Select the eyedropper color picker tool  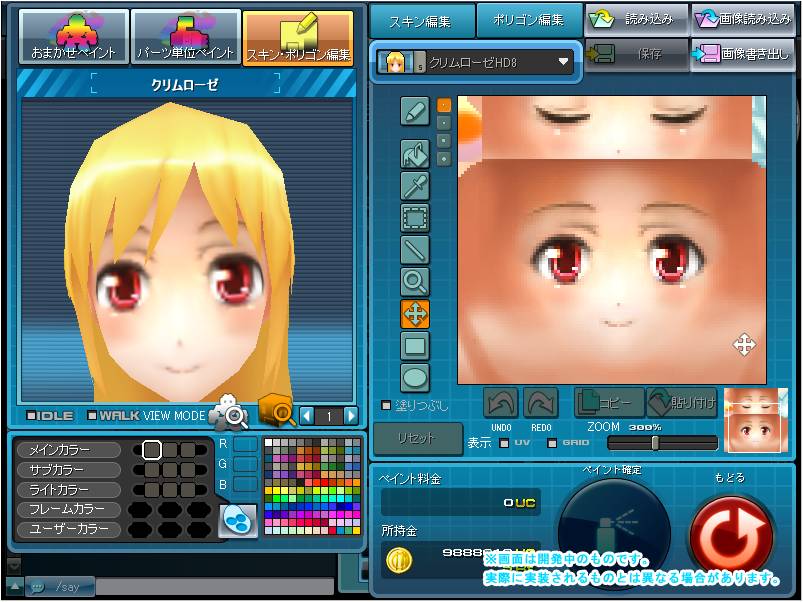(415, 186)
